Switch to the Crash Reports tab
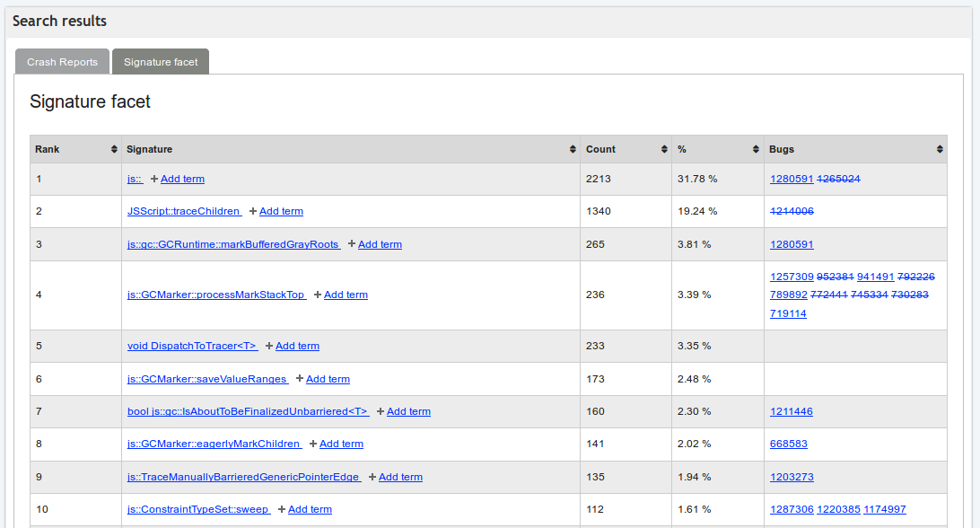Screen dimensions: 980x528 tap(62, 61)
